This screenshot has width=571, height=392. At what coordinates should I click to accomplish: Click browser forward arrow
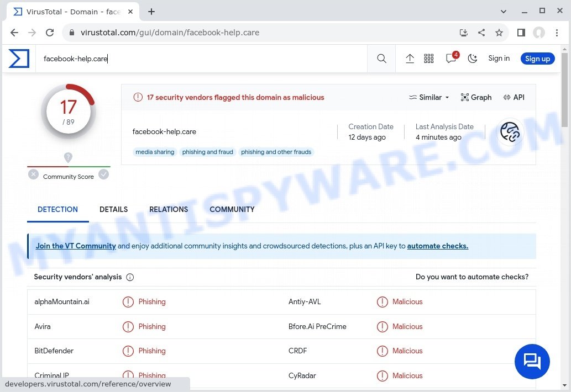pos(32,33)
